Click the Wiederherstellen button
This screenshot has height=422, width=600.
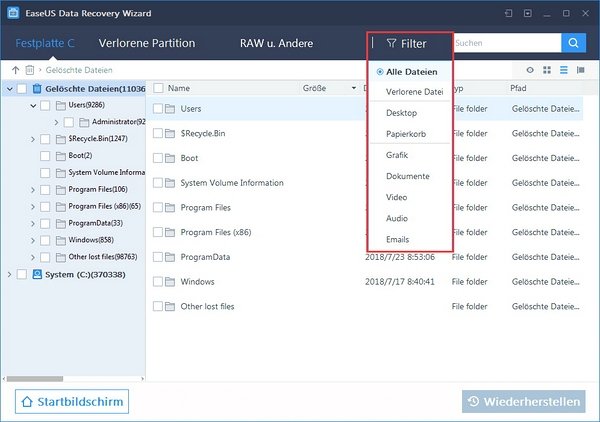523,401
